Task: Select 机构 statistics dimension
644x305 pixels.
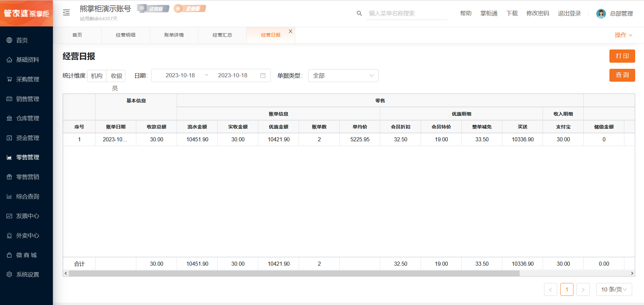Action: tap(97, 76)
